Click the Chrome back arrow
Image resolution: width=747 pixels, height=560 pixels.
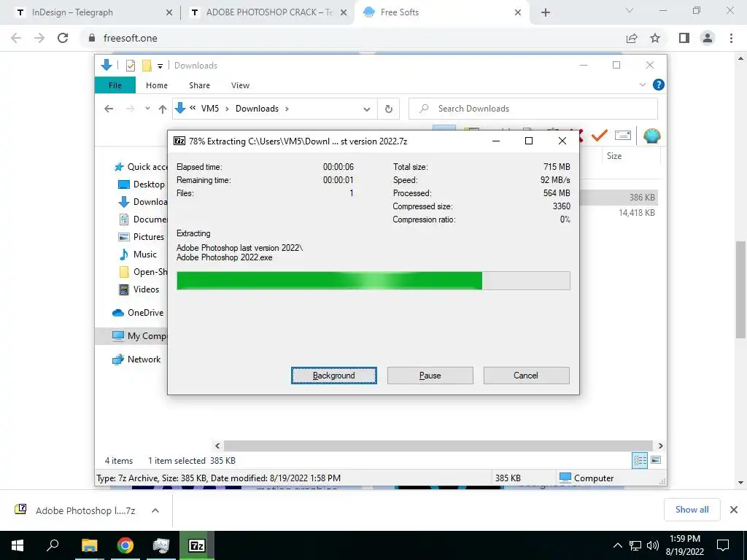tap(16, 38)
